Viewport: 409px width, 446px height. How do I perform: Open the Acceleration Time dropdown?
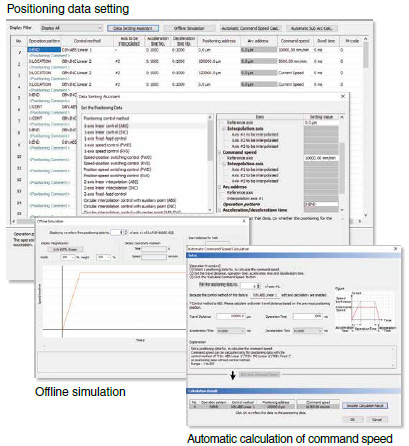coord(231,331)
